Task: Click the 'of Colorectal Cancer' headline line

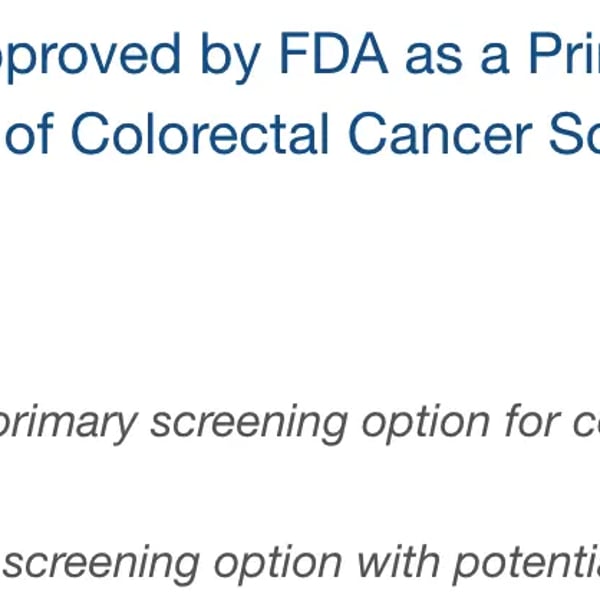Action: (300, 134)
